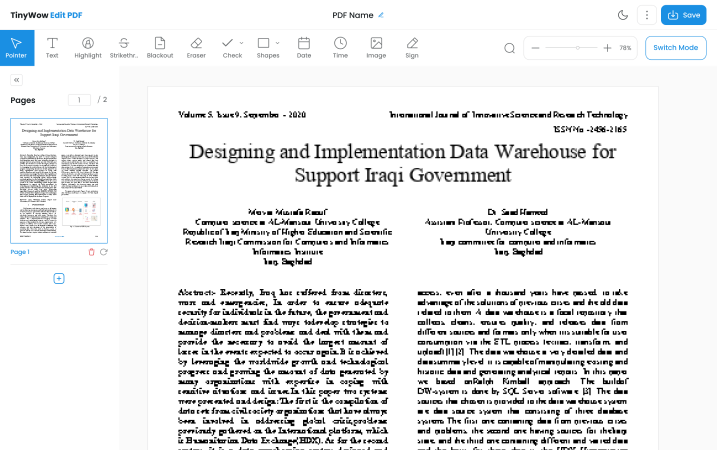Select the Text tool
The width and height of the screenshot is (717, 451).
[x=52, y=47]
